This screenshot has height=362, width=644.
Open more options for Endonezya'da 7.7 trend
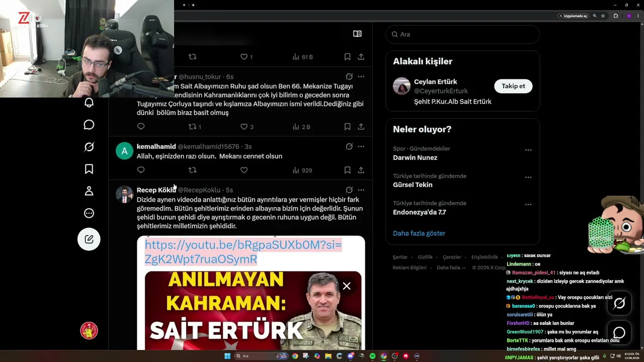pyautogui.click(x=528, y=204)
